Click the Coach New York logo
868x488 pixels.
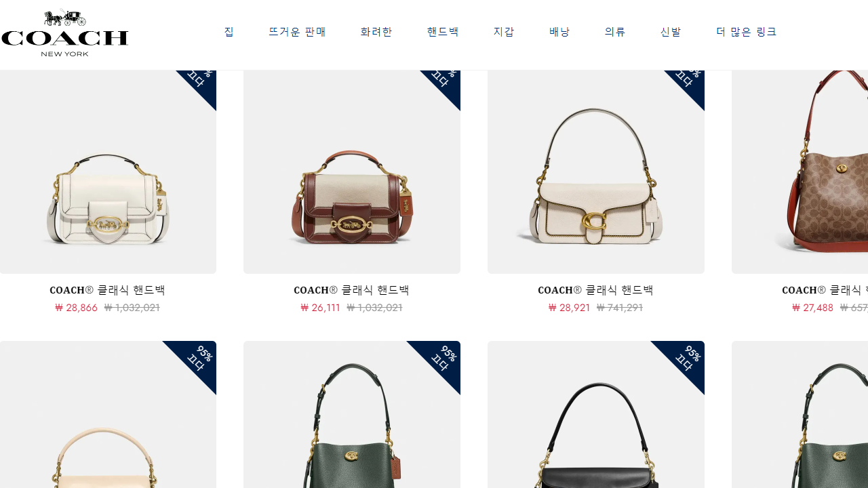click(x=64, y=33)
